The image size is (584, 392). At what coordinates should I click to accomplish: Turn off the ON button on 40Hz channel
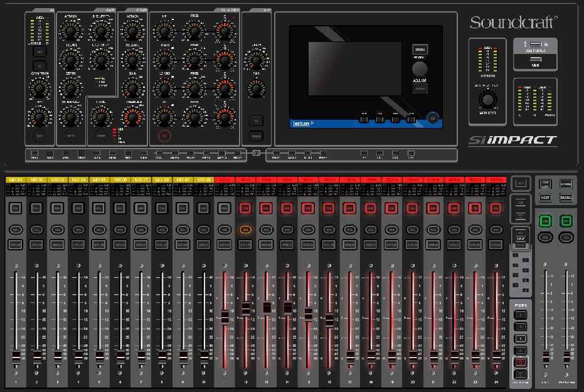coord(245,208)
